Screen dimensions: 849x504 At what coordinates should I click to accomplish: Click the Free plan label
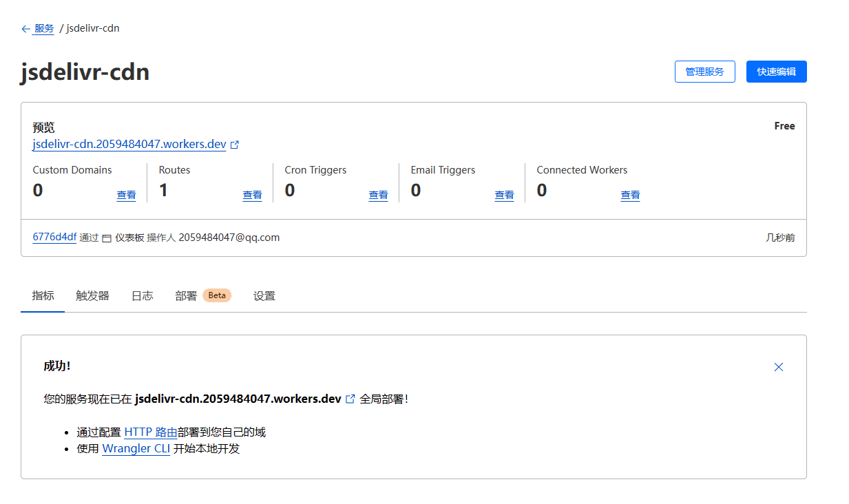(x=784, y=126)
